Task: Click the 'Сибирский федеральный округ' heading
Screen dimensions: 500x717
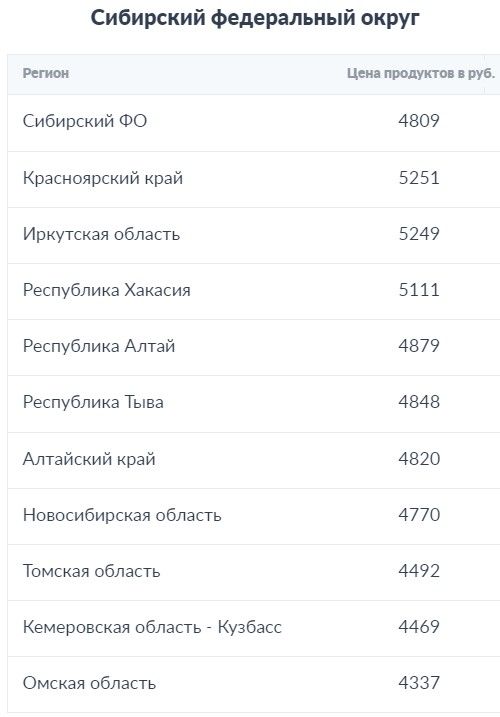Action: (x=255, y=18)
